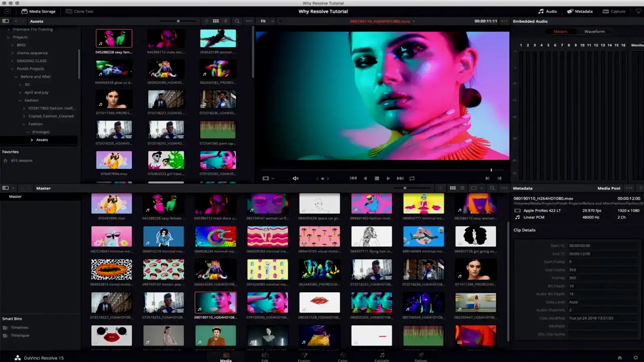This screenshot has width=644, height=362.
Task: Open media pool options three-dot menu
Action: pyautogui.click(x=504, y=188)
